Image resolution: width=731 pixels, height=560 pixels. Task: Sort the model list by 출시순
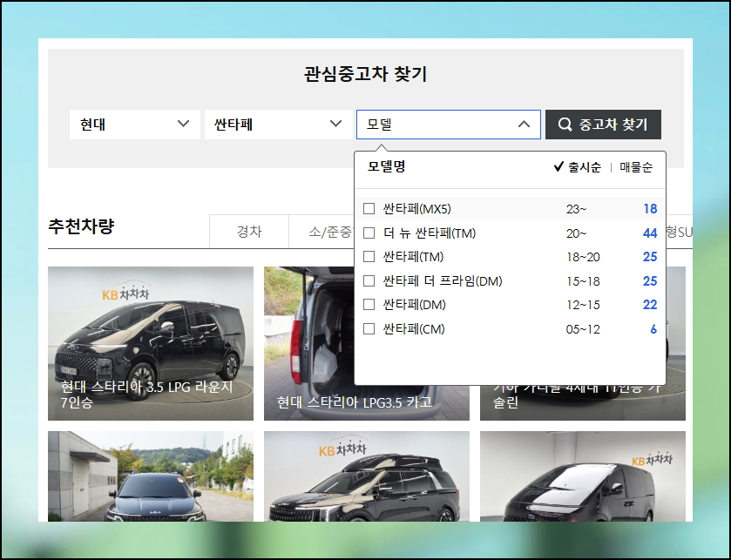pyautogui.click(x=578, y=167)
